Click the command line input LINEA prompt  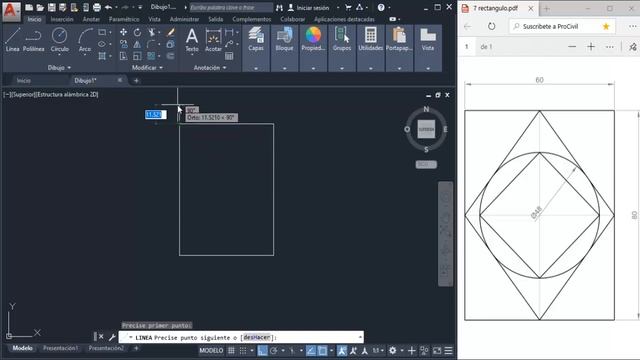point(241,338)
